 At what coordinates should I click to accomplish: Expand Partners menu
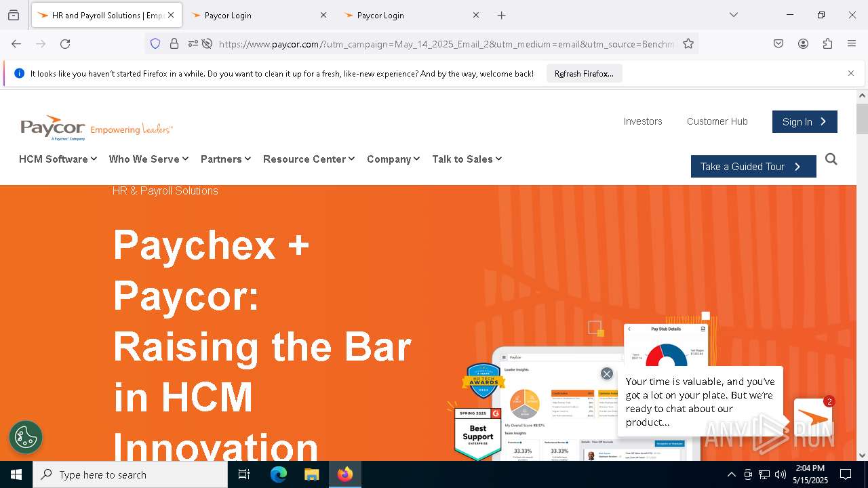[226, 159]
